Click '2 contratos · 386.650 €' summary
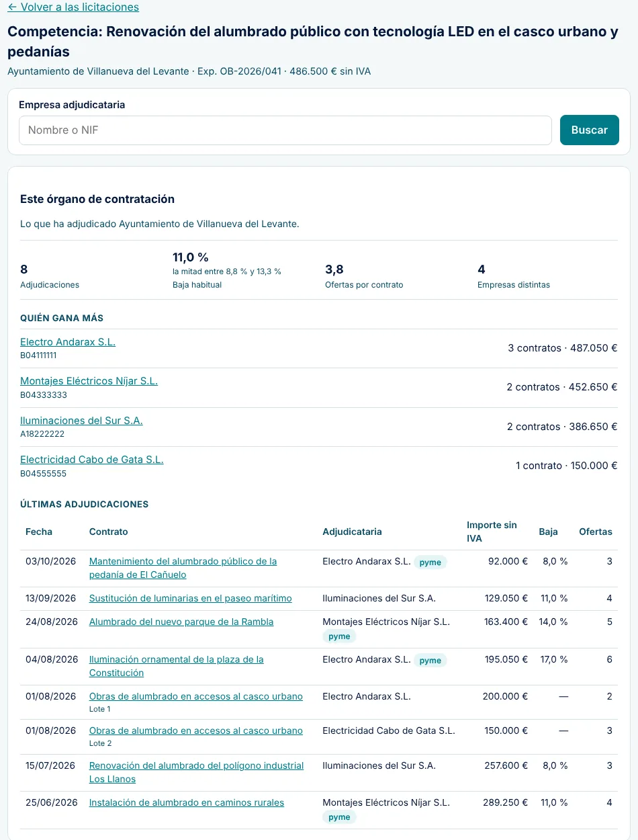The width and height of the screenshot is (638, 840). pos(562,427)
